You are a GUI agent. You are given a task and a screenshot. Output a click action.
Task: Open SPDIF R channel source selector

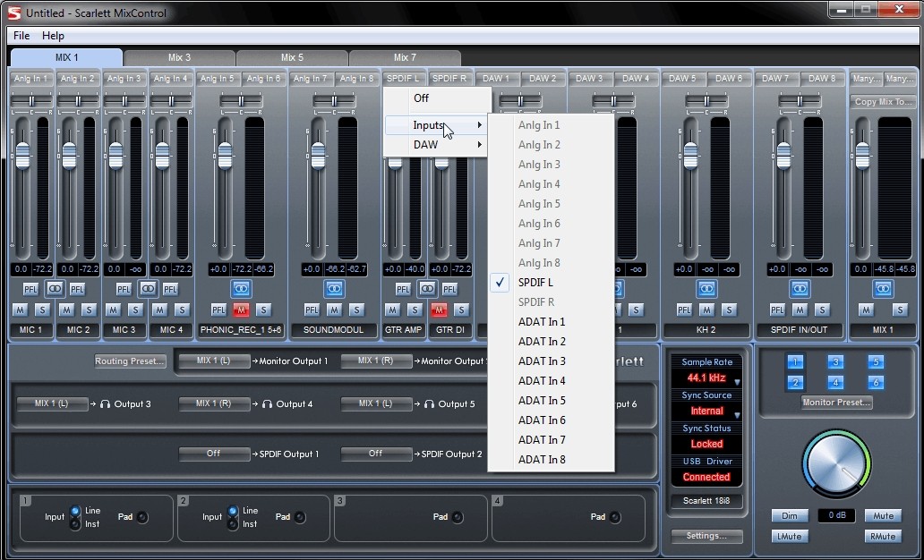449,79
